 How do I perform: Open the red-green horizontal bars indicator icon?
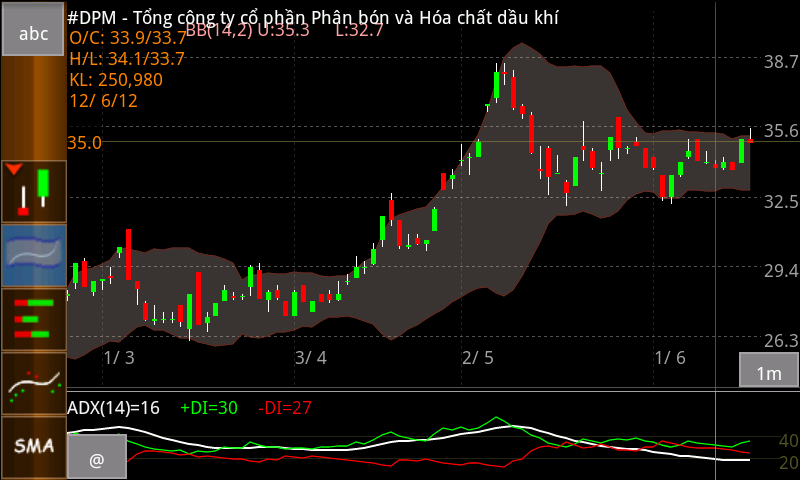(33, 319)
